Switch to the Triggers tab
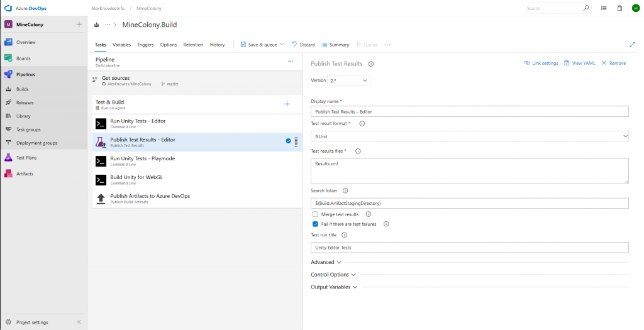This screenshot has width=644, height=330. pyautogui.click(x=145, y=45)
